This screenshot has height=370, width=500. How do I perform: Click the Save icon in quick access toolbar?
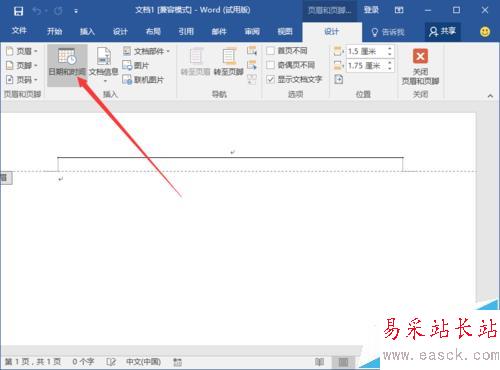tap(18, 11)
